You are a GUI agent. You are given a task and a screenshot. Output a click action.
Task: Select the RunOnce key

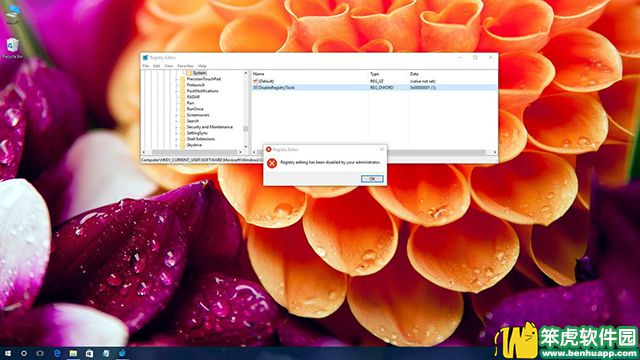pyautogui.click(x=195, y=109)
